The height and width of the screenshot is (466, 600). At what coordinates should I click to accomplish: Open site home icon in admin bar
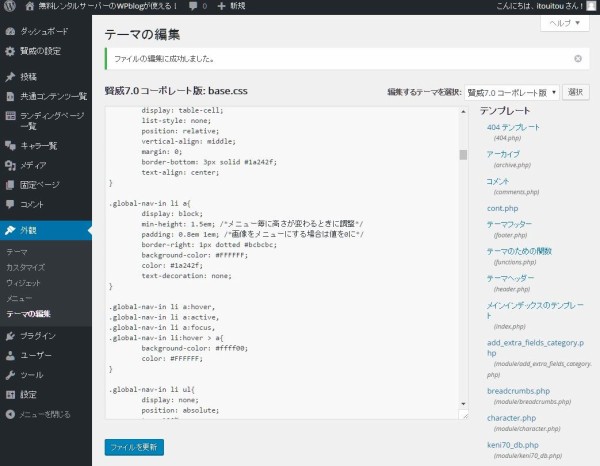30,6
